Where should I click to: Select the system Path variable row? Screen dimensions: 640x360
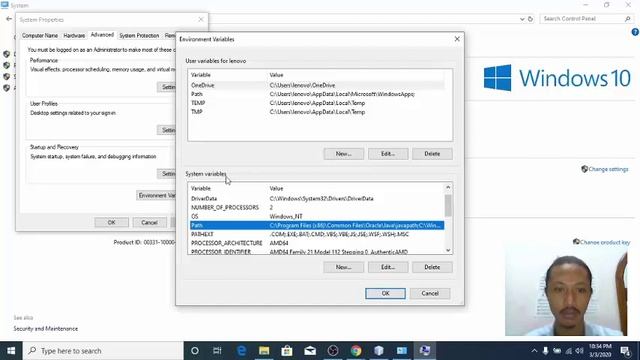[317, 225]
